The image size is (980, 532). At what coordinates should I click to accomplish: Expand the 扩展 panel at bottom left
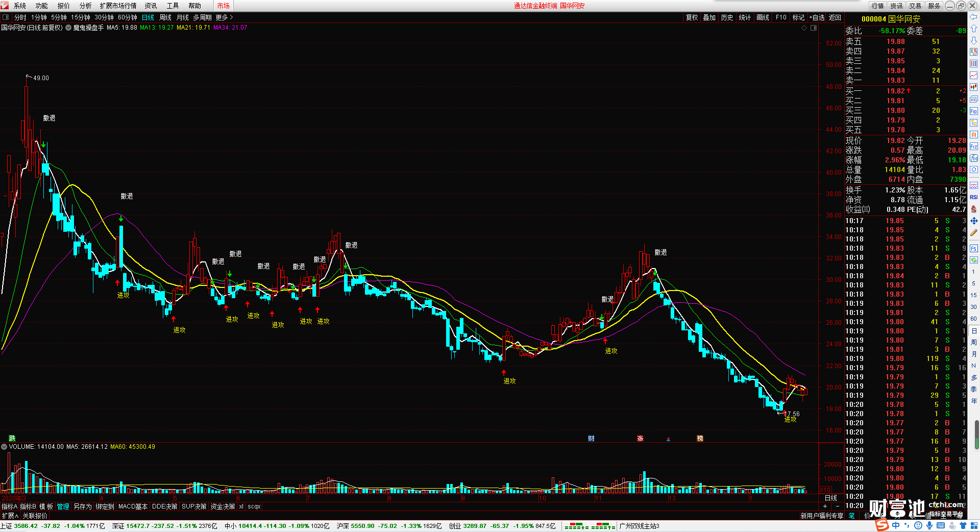pyautogui.click(x=10, y=516)
